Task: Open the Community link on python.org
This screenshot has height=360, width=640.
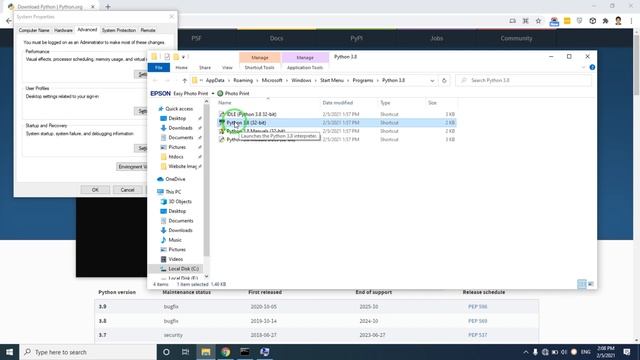Action: point(516,38)
